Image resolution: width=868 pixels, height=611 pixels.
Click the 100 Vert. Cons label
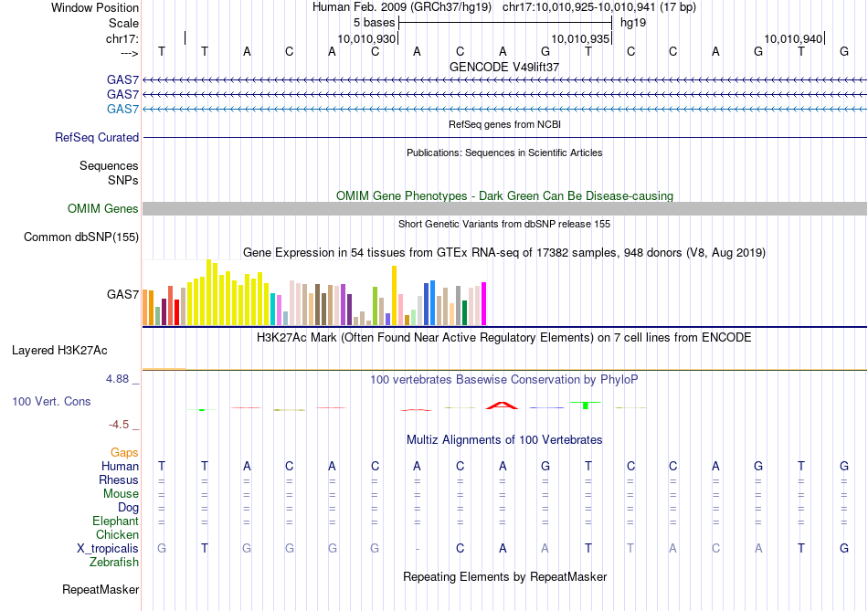coord(51,401)
